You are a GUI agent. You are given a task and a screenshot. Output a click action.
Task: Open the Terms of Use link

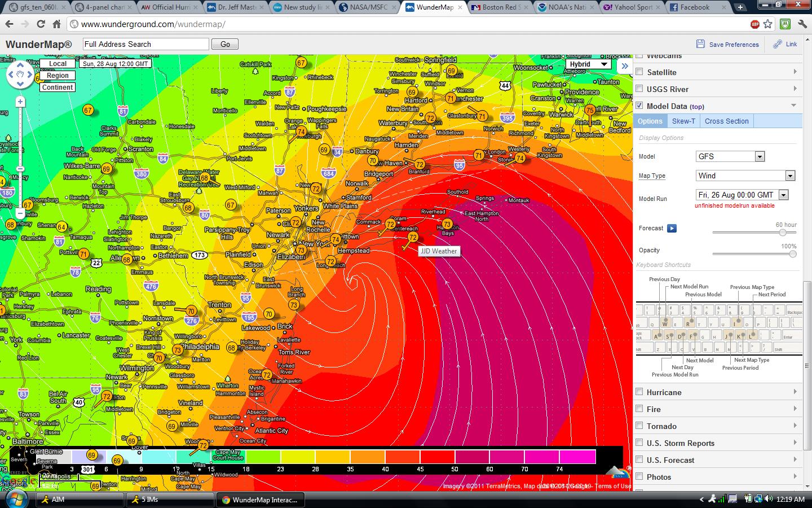point(613,486)
